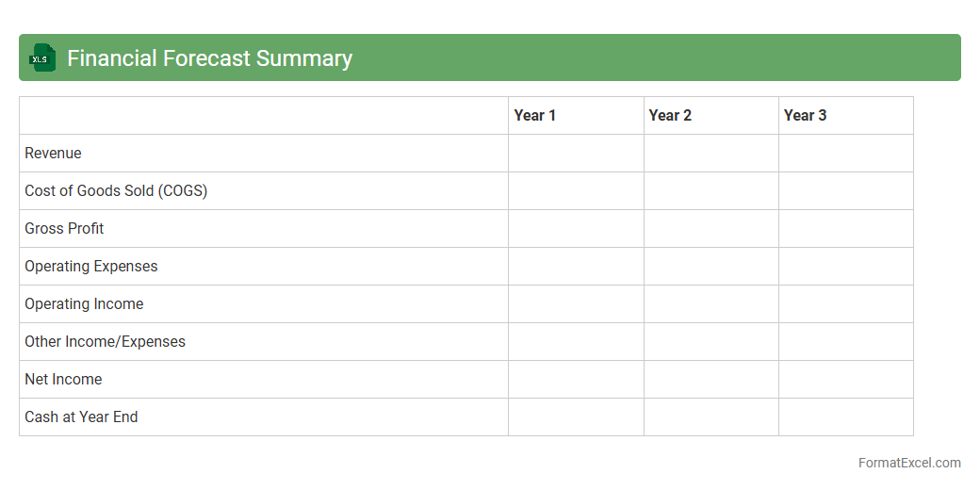Click the COGS cell under Year 2
The height and width of the screenshot is (490, 980).
click(x=710, y=190)
